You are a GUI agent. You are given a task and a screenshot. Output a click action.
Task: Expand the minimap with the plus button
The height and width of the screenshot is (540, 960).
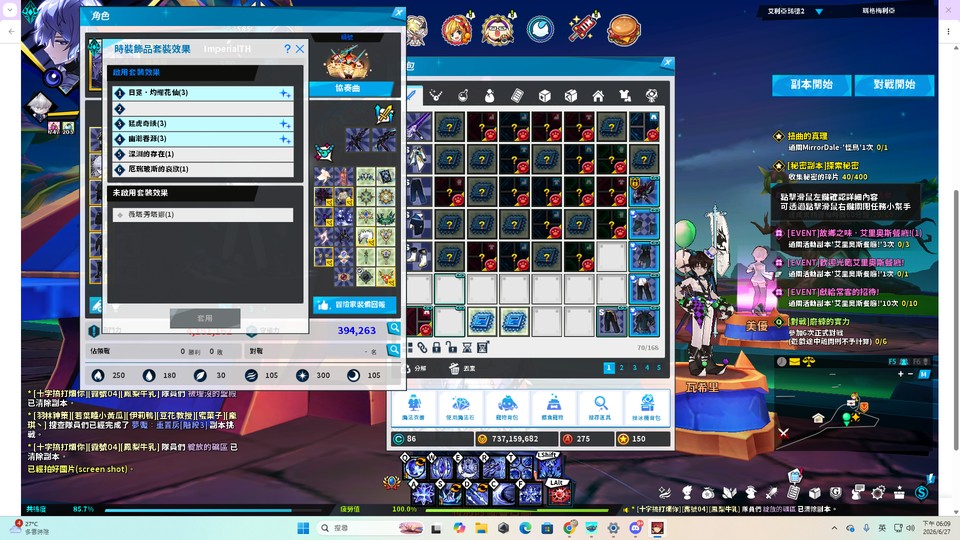click(900, 373)
